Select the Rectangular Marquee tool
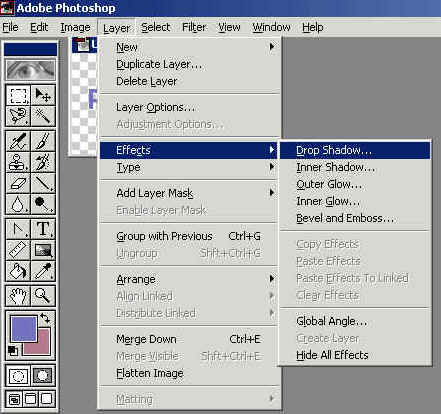The image size is (441, 414). tap(18, 95)
